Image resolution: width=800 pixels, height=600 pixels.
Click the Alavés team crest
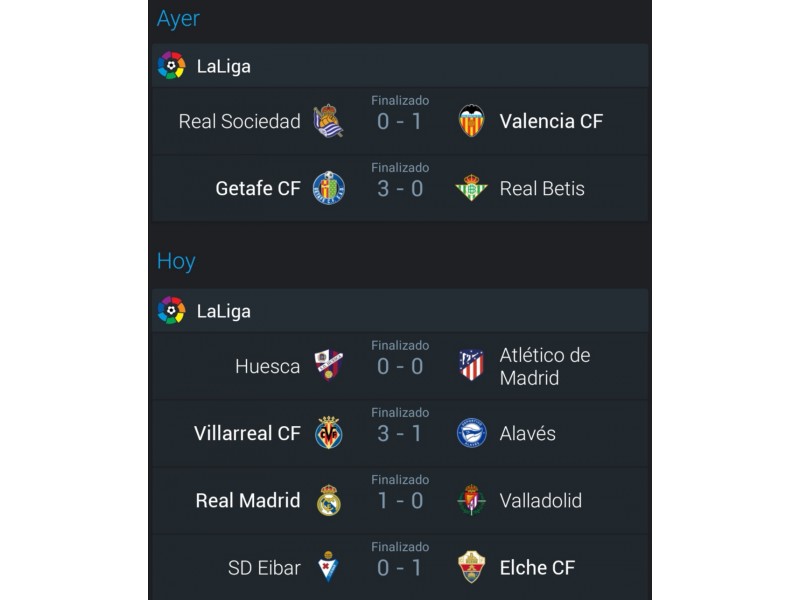tap(471, 433)
